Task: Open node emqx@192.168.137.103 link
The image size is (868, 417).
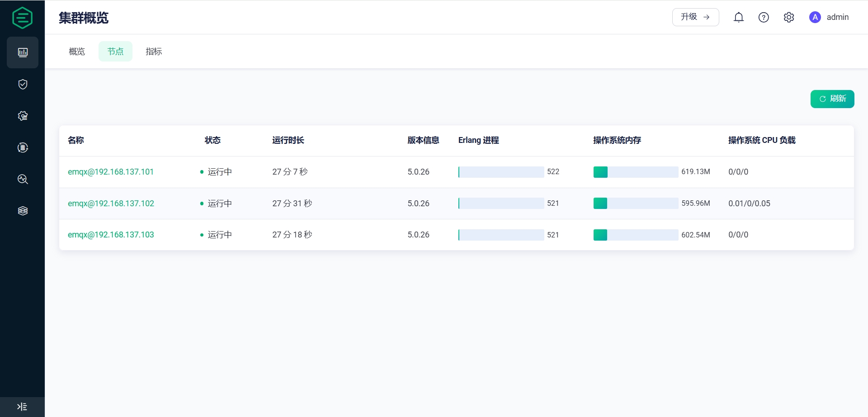Action: 111,235
